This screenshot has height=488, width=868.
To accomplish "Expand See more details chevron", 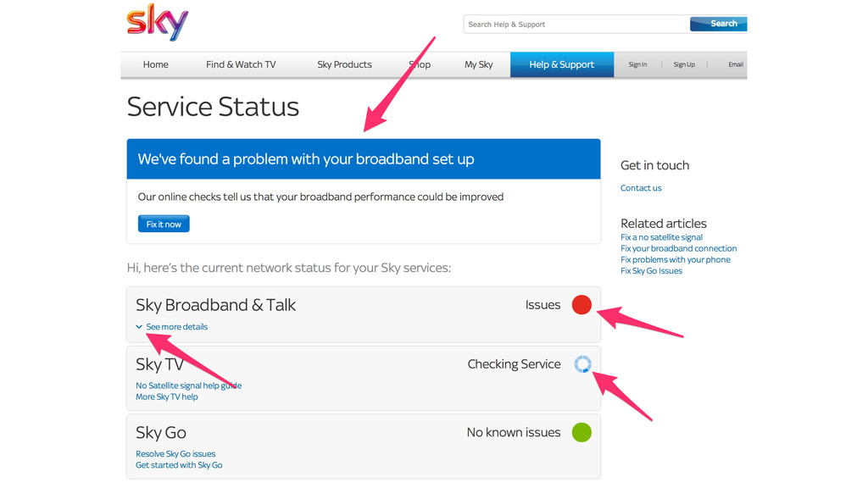I will (139, 327).
